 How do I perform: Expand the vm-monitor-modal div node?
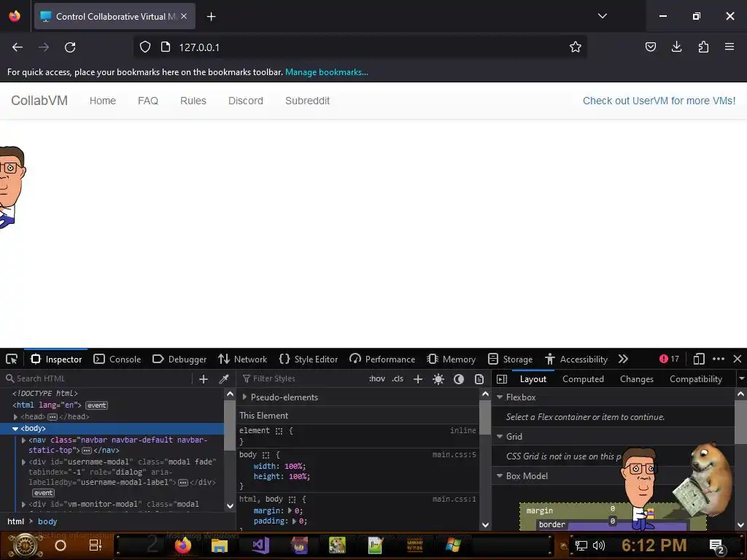pyautogui.click(x=23, y=504)
